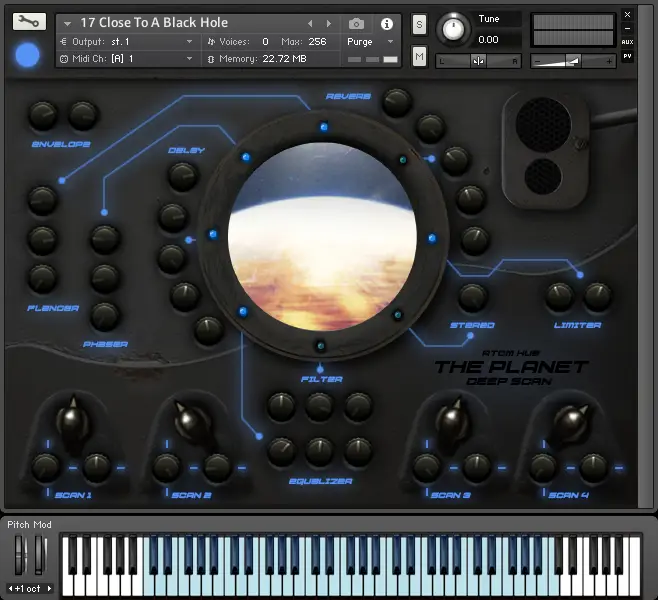Shift the keyboard octave down with the left arrow
Viewport: 658px width, 600px height.
[10, 588]
